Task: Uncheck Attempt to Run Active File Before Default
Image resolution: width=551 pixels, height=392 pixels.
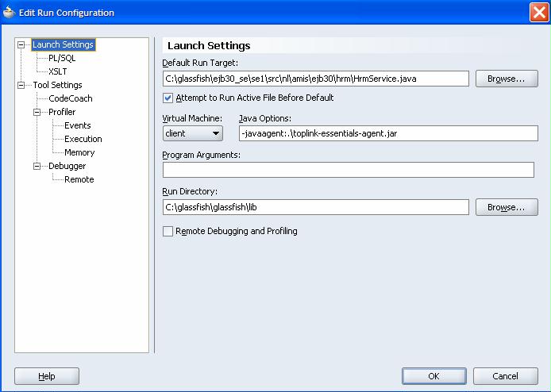Action: click(x=168, y=98)
